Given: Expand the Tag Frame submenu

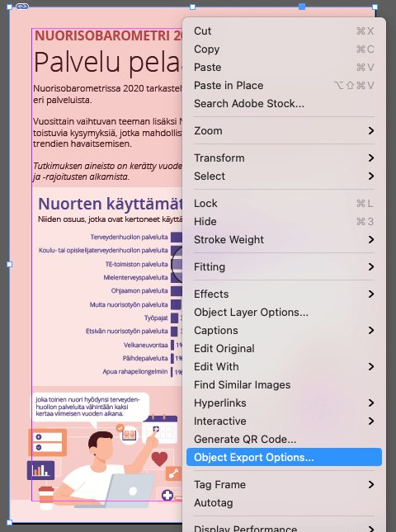Looking at the screenshot, I should (284, 484).
